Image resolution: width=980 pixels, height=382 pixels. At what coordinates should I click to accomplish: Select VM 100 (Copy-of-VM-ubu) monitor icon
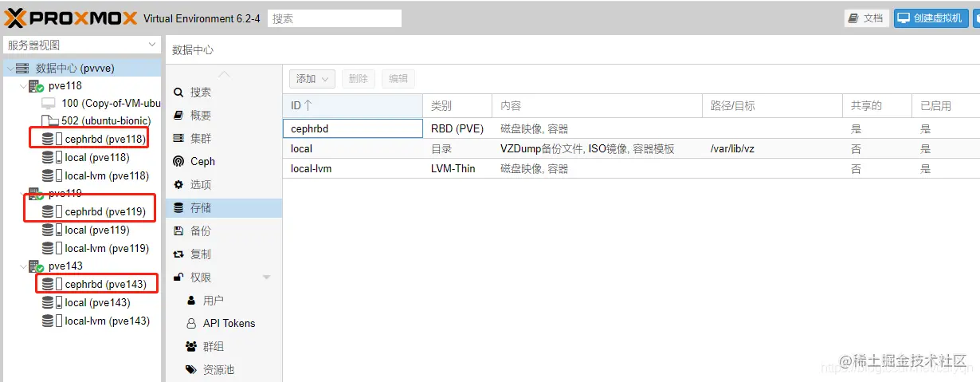pyautogui.click(x=49, y=103)
